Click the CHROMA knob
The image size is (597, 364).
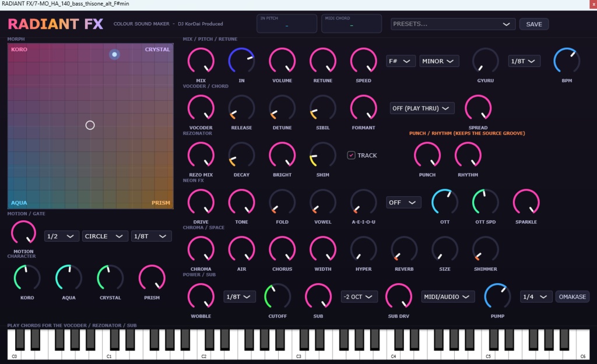(x=201, y=249)
